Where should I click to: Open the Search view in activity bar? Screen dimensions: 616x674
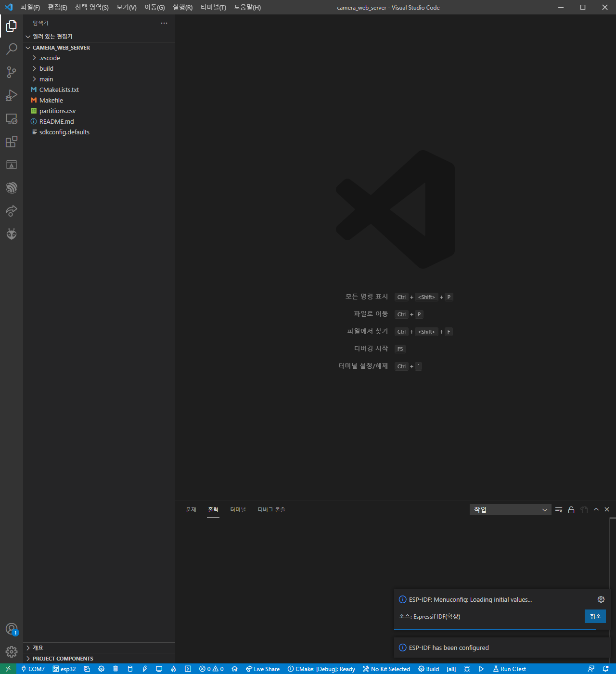tap(12, 49)
